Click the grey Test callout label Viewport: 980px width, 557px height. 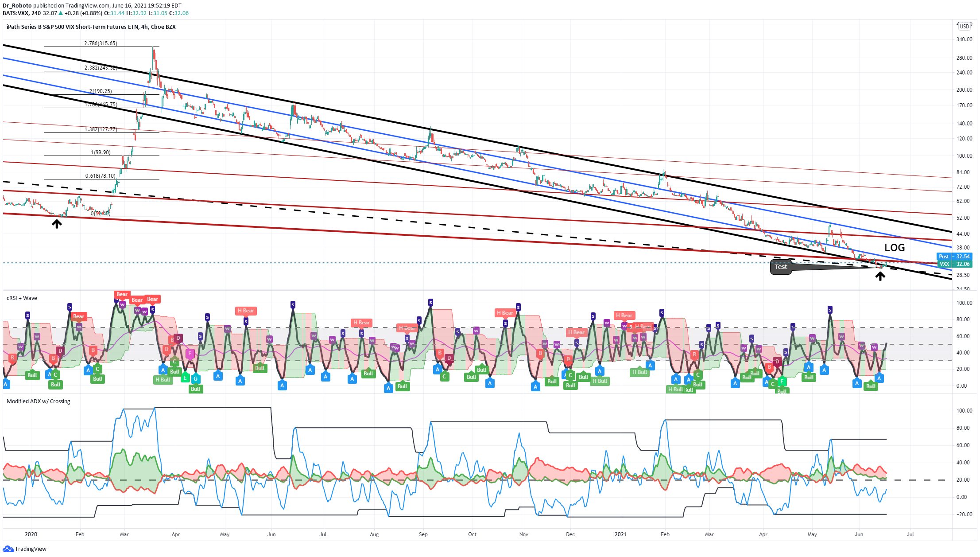coord(781,267)
